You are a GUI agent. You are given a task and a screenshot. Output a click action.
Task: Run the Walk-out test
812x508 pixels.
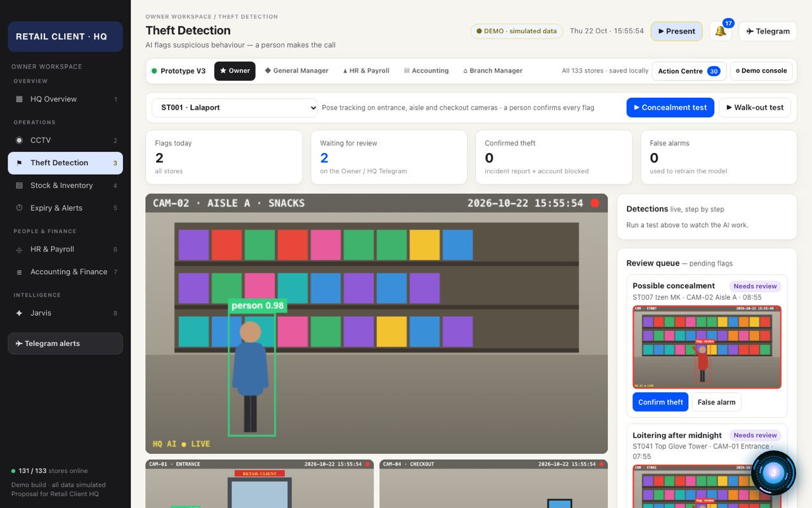755,108
